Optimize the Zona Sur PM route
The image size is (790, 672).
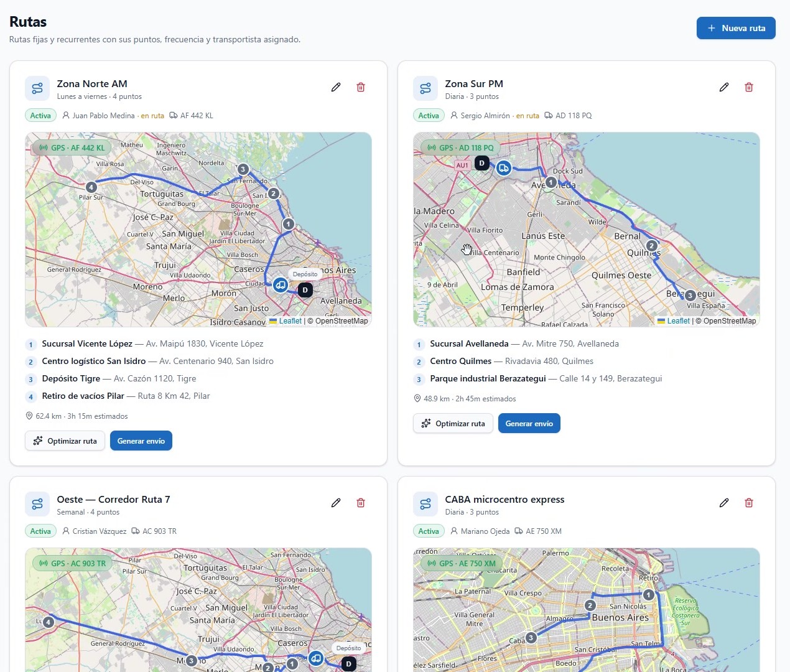coord(453,423)
